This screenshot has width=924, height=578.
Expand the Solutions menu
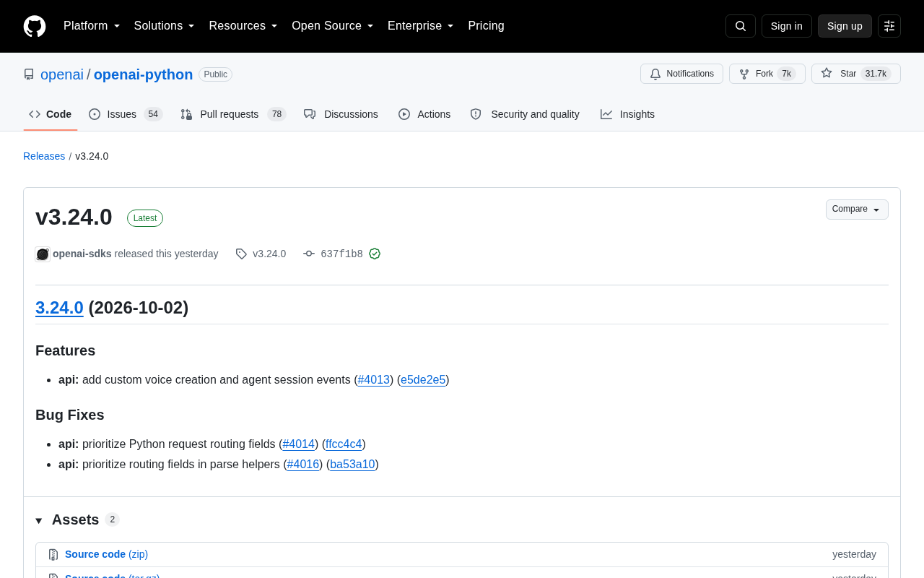click(165, 26)
